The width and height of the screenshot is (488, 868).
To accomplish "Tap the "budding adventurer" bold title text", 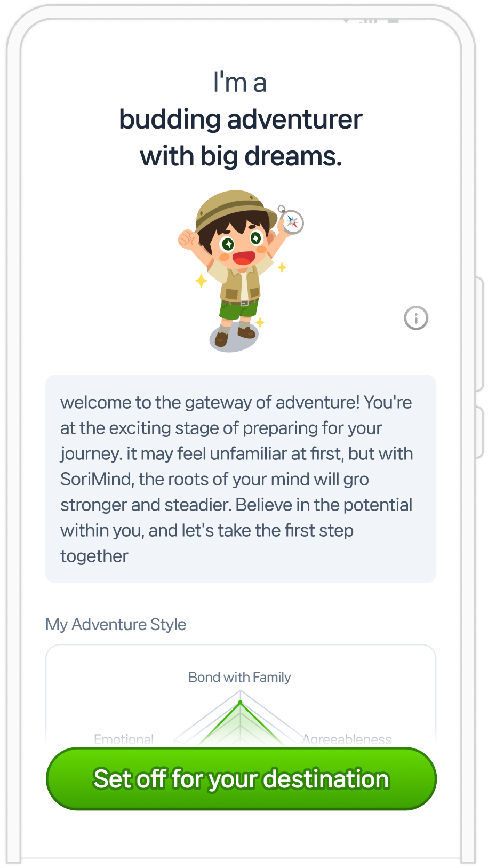I will [x=241, y=119].
